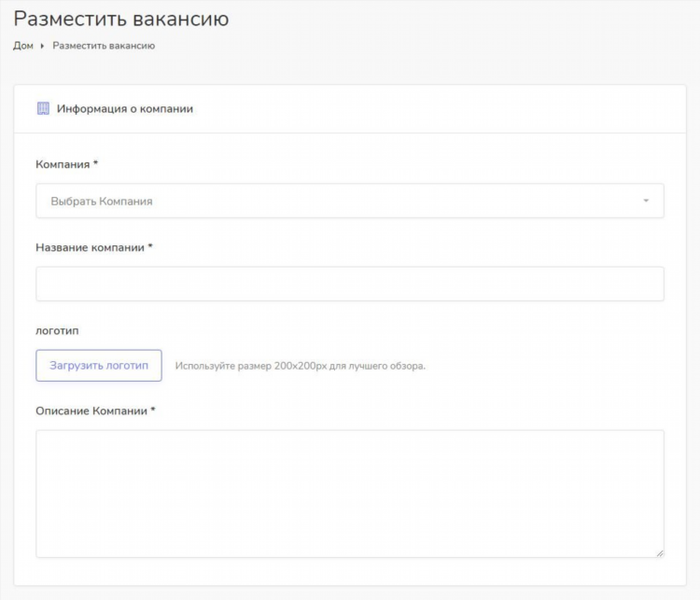
Task: Click the Загрузить логотип button
Action: click(99, 366)
